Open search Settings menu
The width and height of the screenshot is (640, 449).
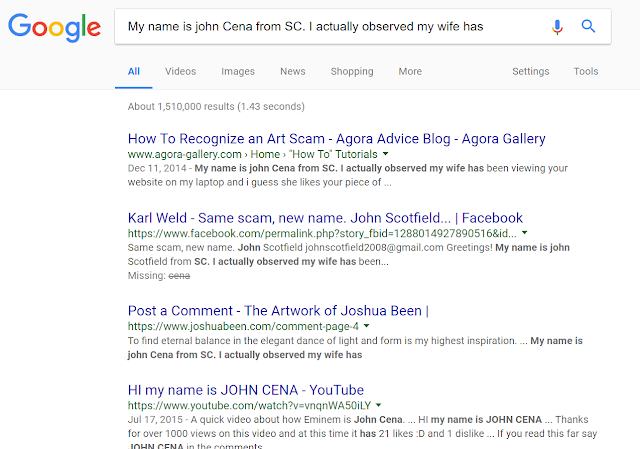click(x=531, y=71)
